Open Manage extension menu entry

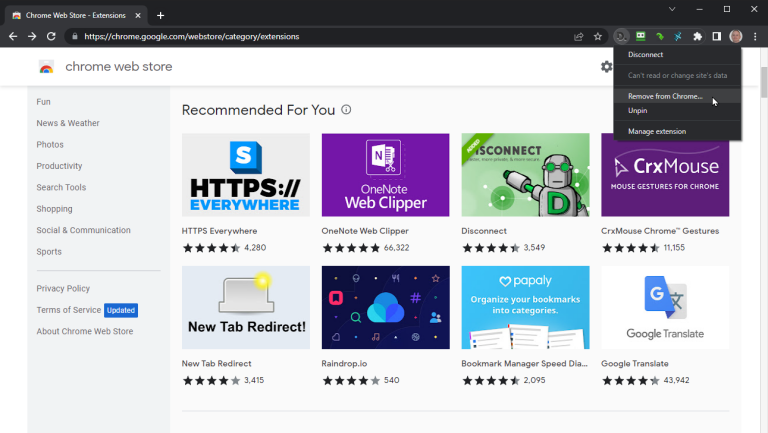[677, 131]
